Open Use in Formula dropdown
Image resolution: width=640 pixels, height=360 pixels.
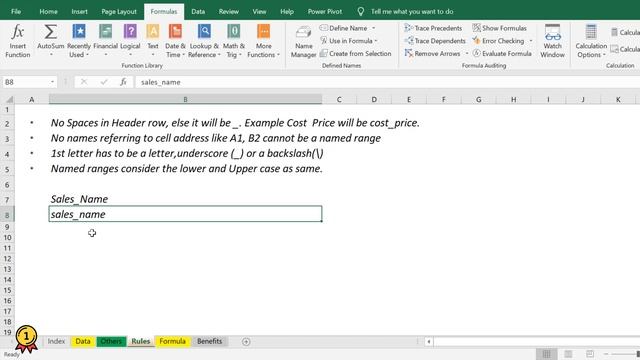coord(349,41)
